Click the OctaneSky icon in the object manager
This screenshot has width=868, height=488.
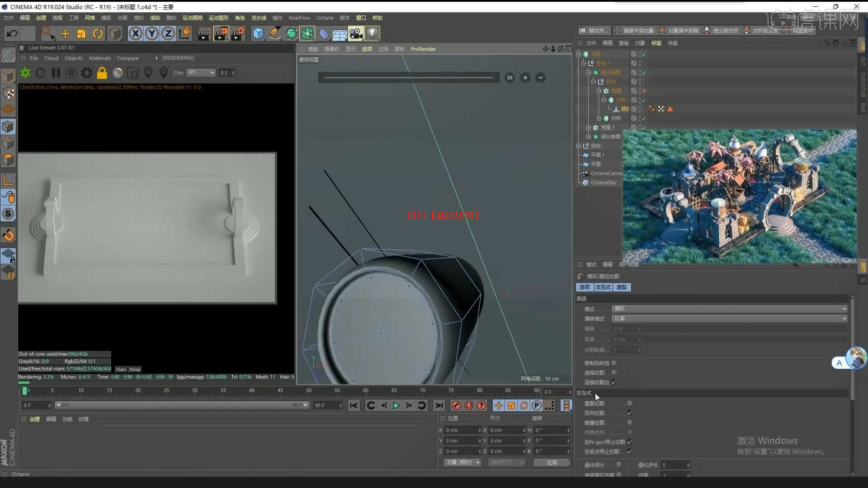(586, 182)
